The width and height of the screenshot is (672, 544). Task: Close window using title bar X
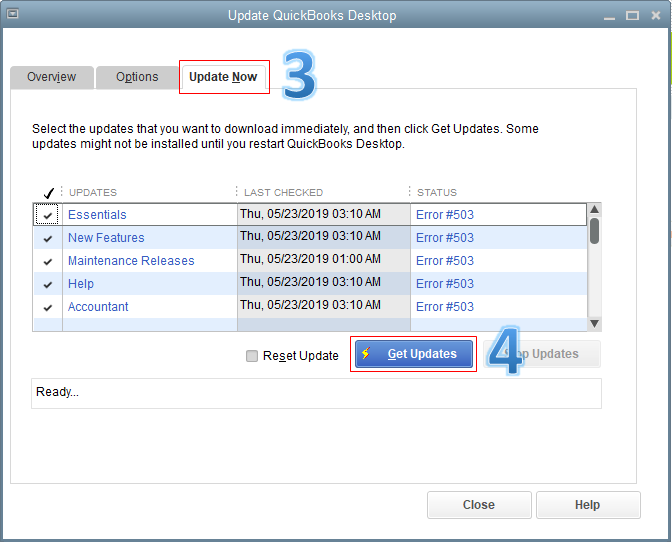(656, 16)
